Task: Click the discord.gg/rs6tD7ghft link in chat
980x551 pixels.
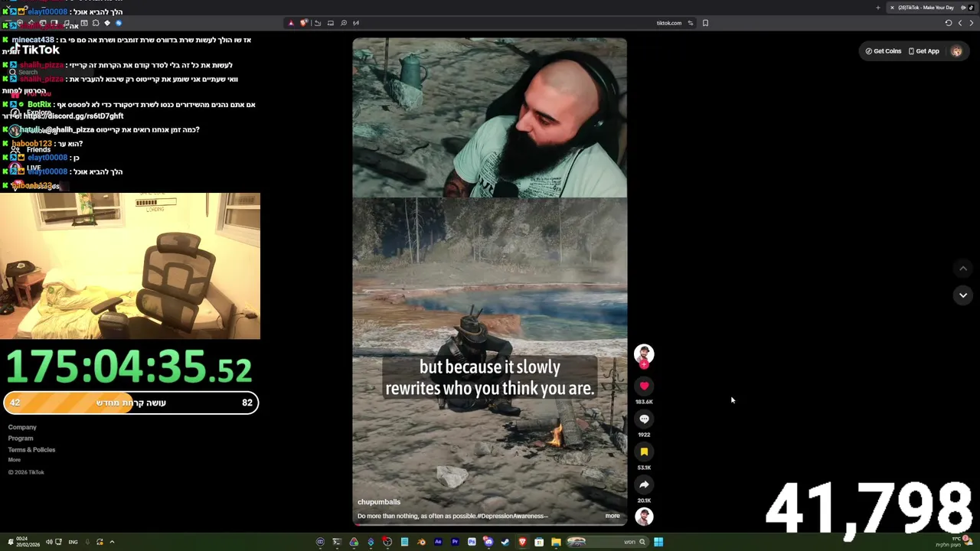Action: (73, 116)
